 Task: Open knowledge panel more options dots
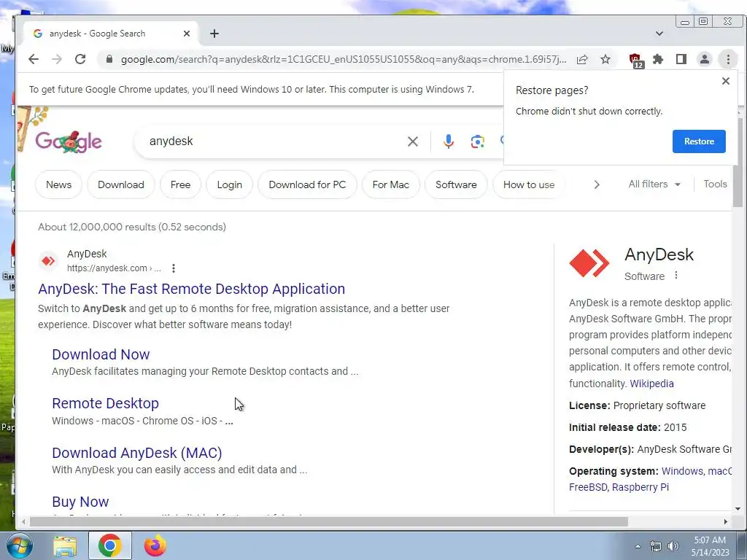point(676,276)
